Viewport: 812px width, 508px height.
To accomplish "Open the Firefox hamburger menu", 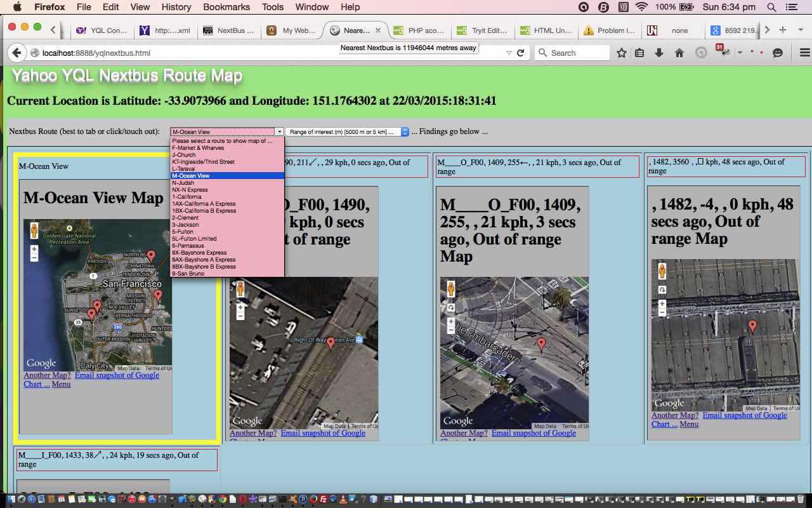I will click(x=804, y=53).
